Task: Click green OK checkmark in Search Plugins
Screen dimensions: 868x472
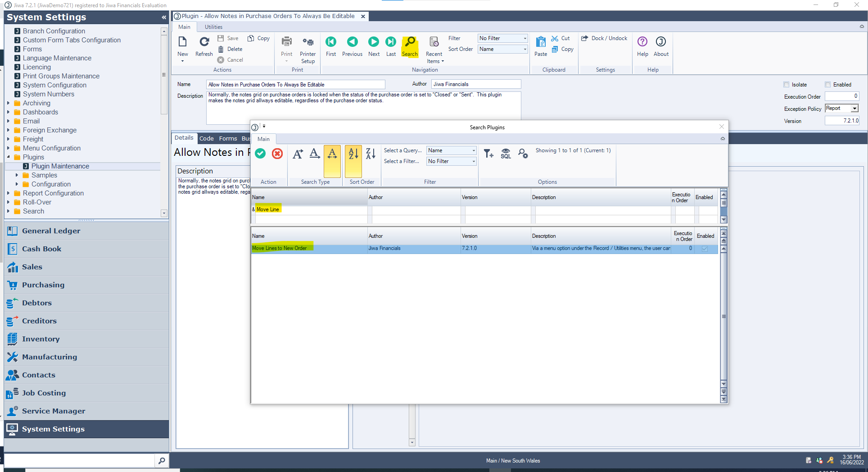Action: pyautogui.click(x=260, y=154)
